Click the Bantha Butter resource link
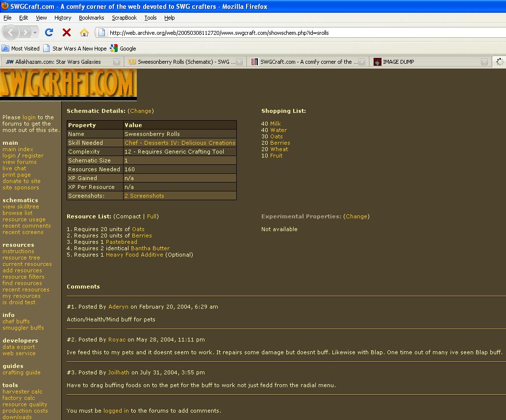The height and width of the screenshot is (420, 506). tap(150, 248)
